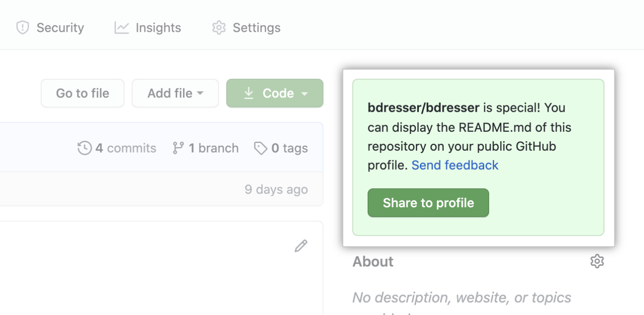Click the Security shield icon
Image resolution: width=644 pixels, height=315 pixels.
click(22, 28)
